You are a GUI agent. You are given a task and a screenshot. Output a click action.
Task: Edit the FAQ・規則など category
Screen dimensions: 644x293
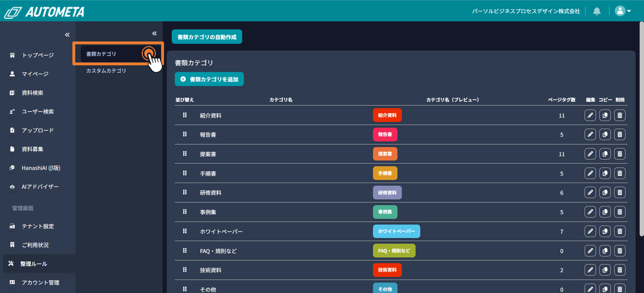(x=590, y=251)
